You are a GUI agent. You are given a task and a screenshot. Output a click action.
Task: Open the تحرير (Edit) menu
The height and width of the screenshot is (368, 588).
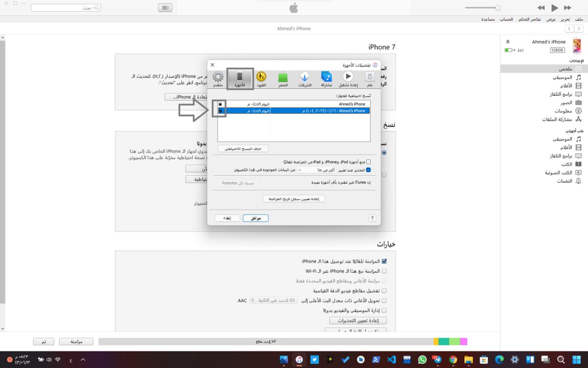click(x=565, y=19)
